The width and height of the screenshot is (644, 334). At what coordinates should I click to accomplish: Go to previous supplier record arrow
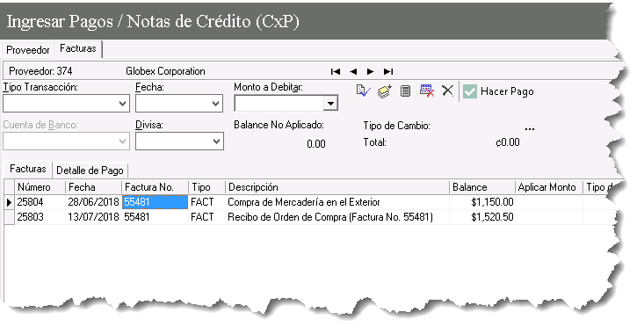coord(353,71)
